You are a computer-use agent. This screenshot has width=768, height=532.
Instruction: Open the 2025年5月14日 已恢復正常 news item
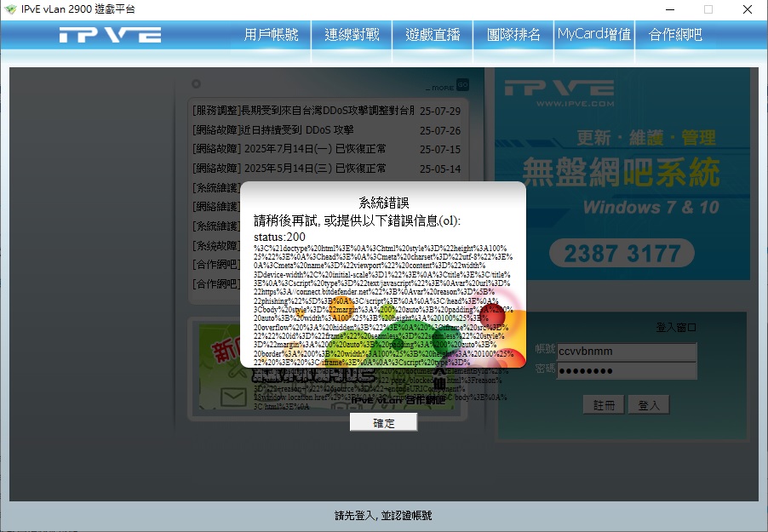[x=326, y=169]
